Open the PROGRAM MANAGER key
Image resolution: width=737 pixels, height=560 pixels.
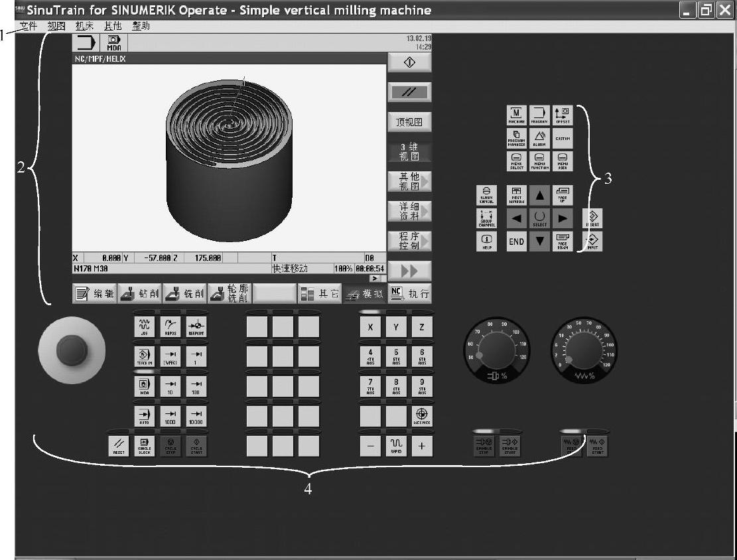(x=516, y=138)
